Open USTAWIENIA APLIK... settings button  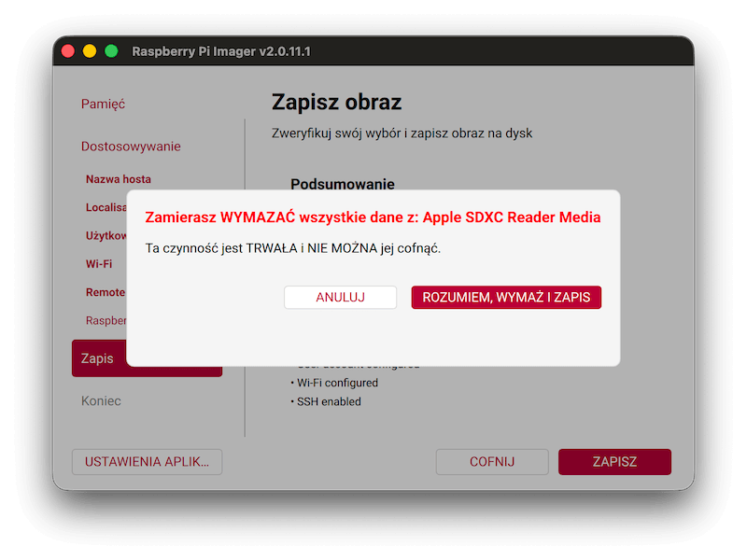pos(147,461)
